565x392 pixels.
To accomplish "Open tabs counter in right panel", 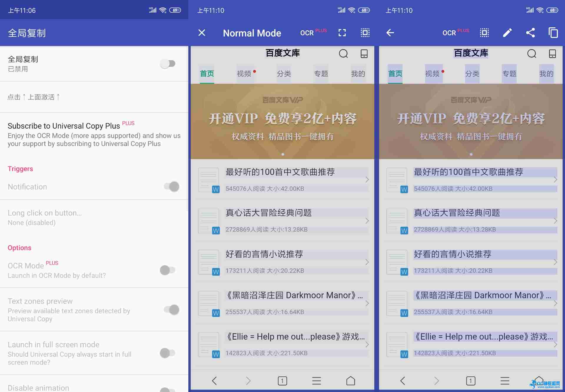I will 471,381.
